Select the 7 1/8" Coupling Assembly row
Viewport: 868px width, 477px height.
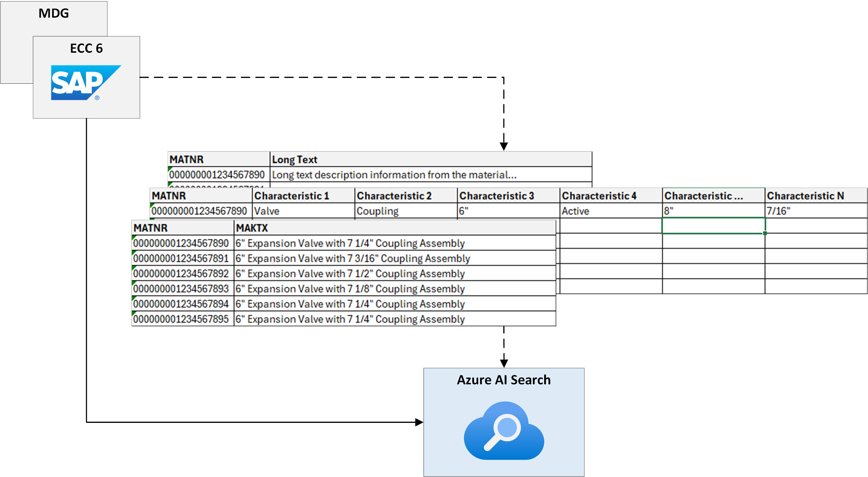pyautogui.click(x=350, y=289)
